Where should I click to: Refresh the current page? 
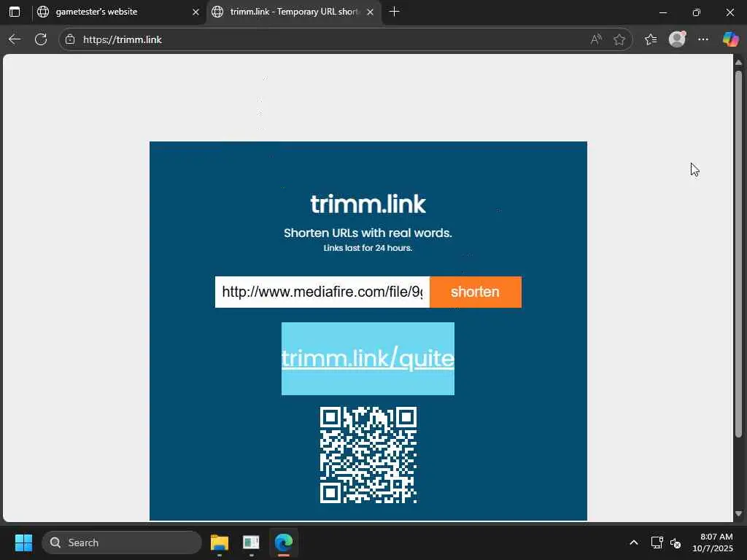click(x=41, y=39)
